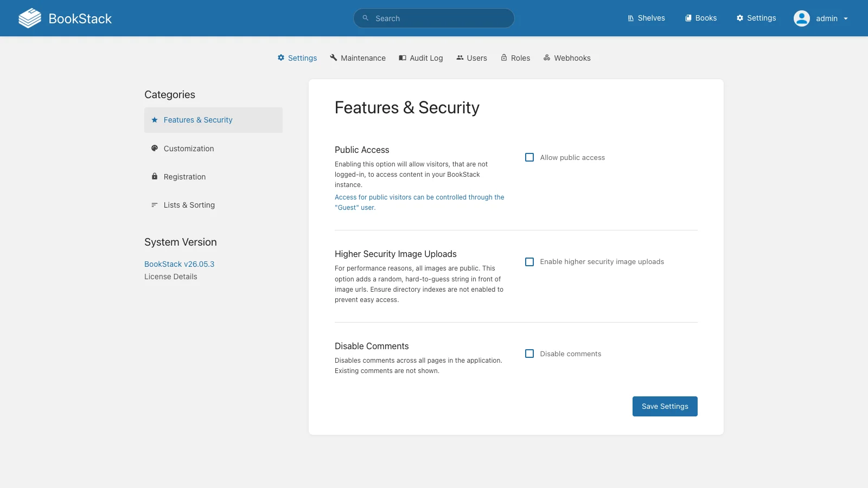Click the BookStack home title

[80, 18]
